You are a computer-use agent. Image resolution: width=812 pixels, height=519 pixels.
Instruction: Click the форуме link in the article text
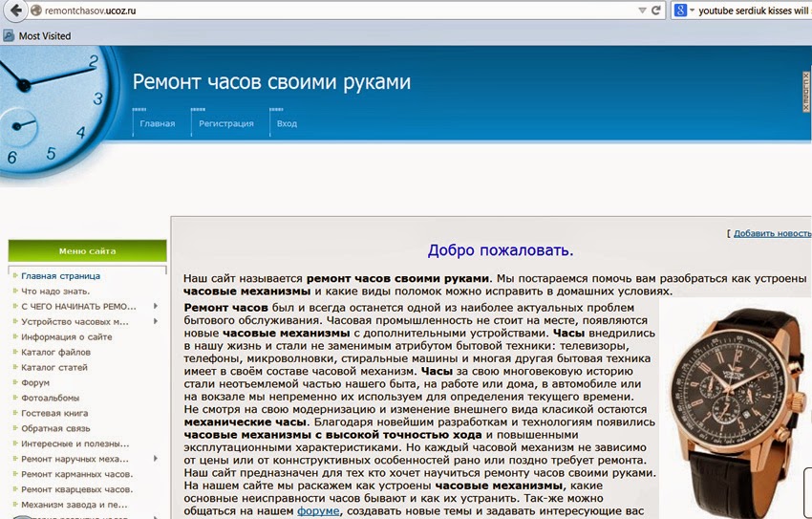(x=318, y=511)
